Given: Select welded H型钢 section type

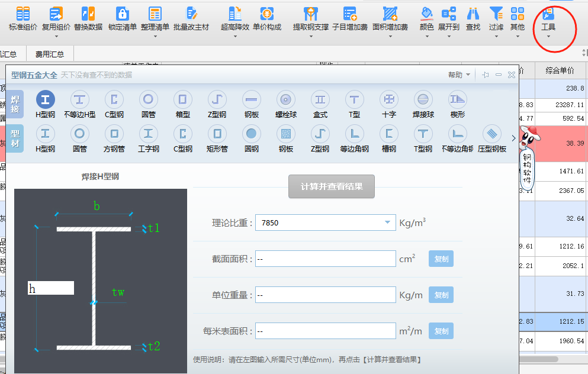Looking at the screenshot, I should 46,104.
